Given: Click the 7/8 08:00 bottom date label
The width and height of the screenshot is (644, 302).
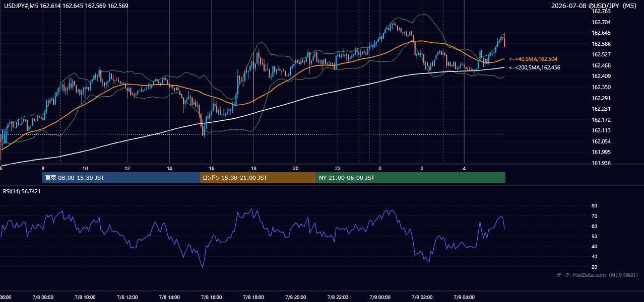Looking at the screenshot, I should click(43, 297).
